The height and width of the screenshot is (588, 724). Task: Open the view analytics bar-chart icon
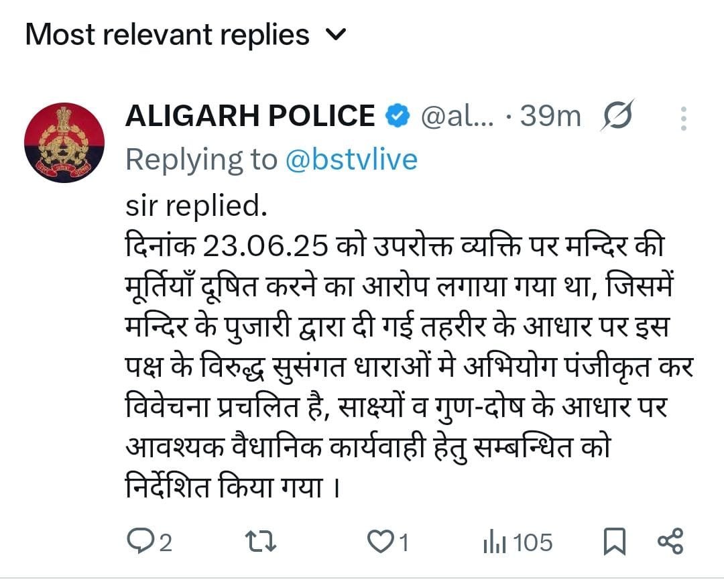(x=494, y=542)
